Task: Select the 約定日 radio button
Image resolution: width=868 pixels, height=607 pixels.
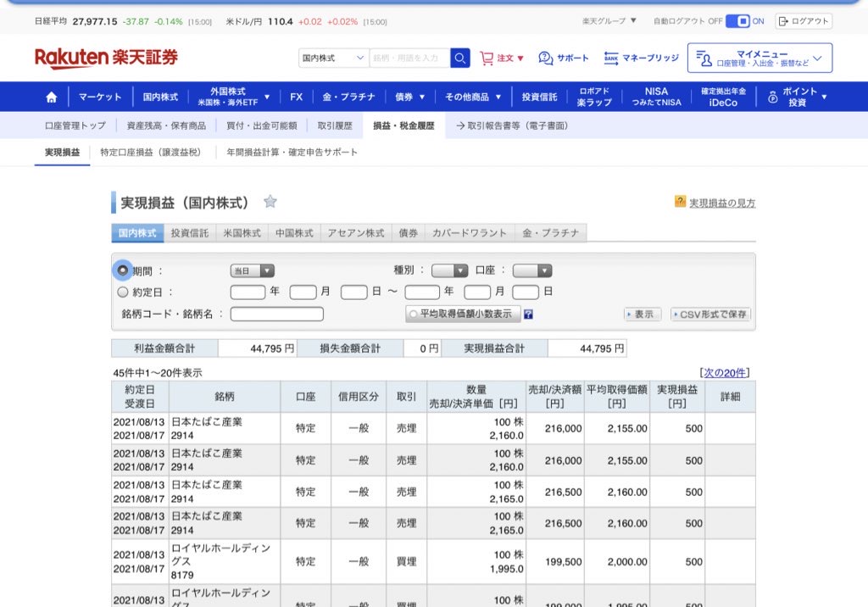Action: click(x=123, y=292)
